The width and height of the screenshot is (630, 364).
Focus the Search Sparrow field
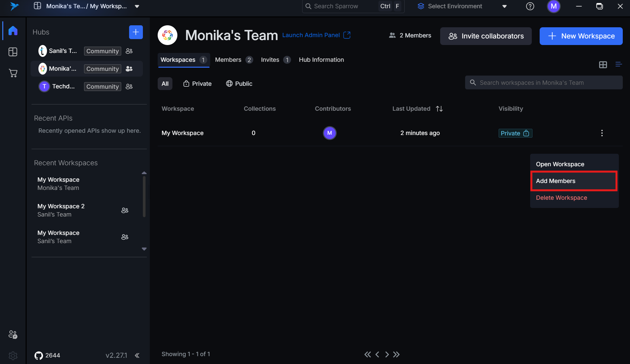(353, 6)
